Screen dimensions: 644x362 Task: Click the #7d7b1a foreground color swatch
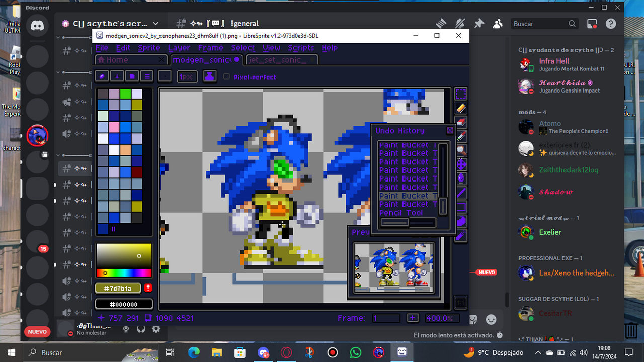tap(117, 288)
